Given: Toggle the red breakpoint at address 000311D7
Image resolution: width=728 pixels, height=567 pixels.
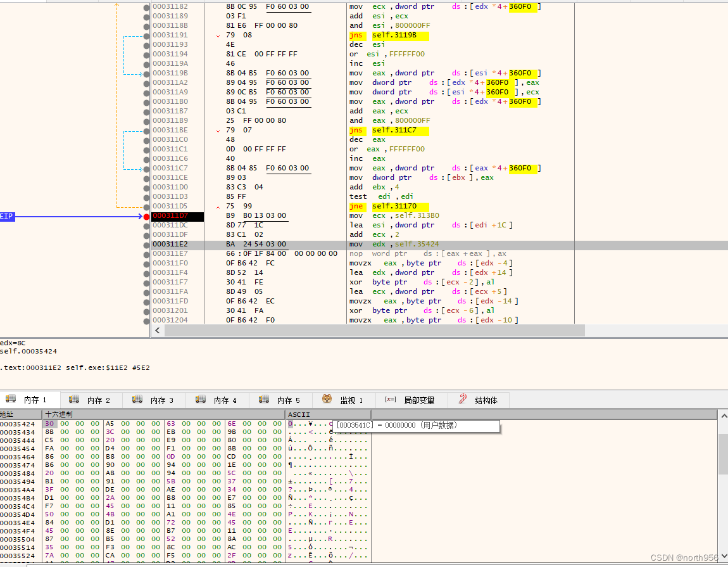Looking at the screenshot, I should (x=146, y=216).
